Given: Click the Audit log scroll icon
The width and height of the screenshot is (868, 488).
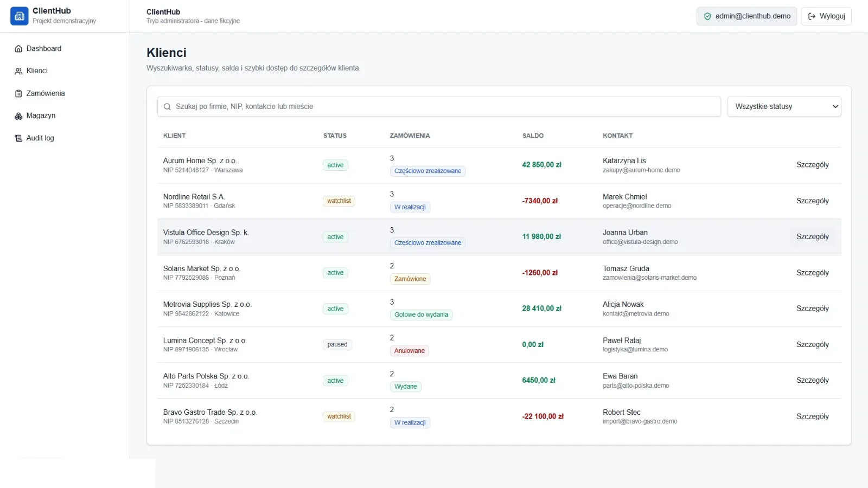Looking at the screenshot, I should click(18, 138).
